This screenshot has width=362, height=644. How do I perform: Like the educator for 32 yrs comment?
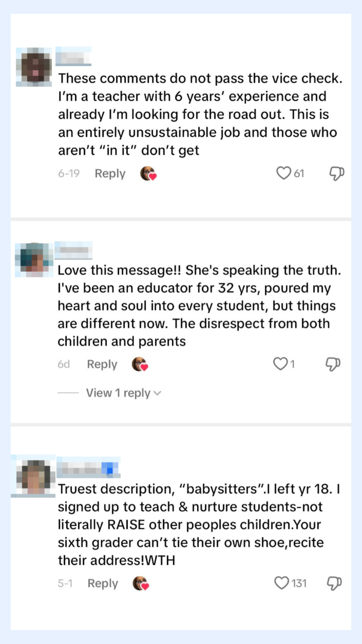[280, 364]
